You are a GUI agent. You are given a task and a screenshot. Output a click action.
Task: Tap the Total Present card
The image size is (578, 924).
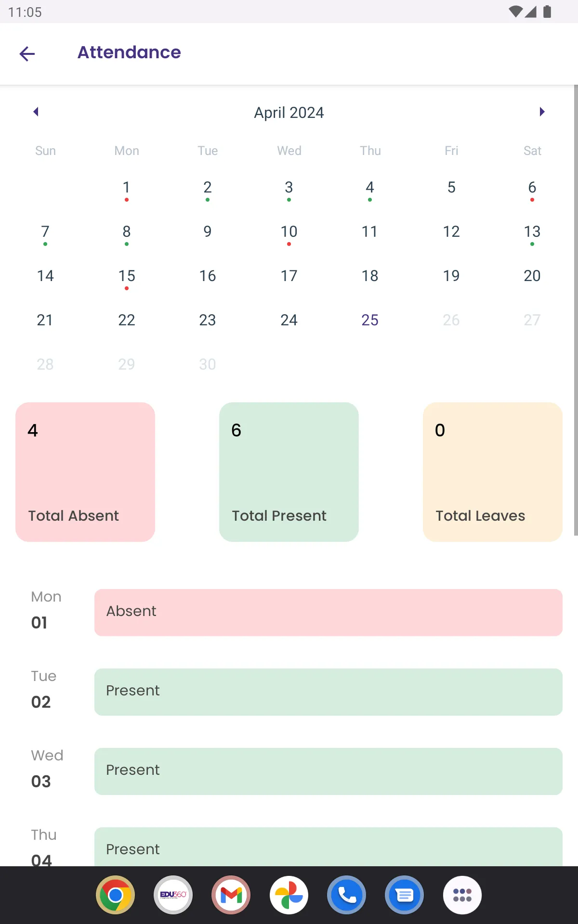coord(289,472)
